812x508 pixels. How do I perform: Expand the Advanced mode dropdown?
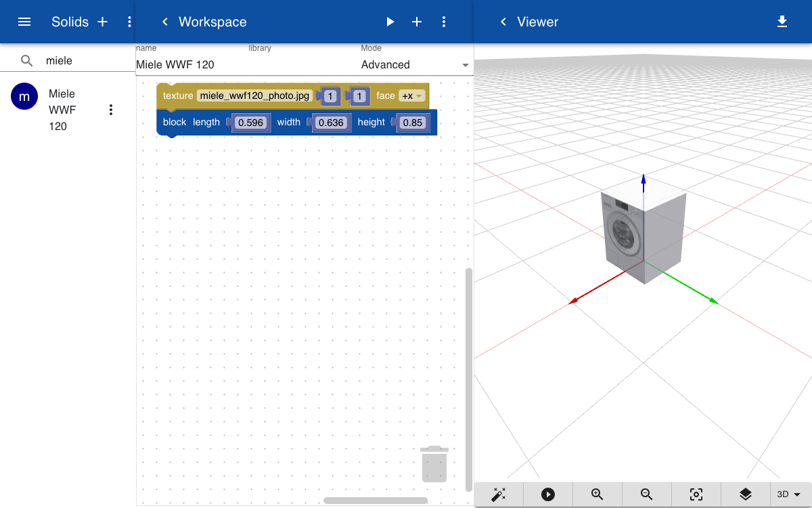pos(415,65)
